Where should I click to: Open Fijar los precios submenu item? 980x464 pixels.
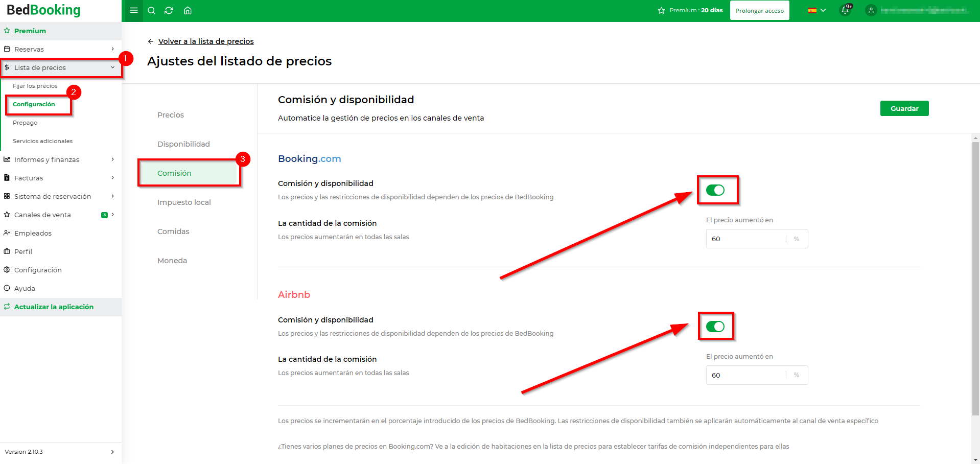[x=35, y=86]
